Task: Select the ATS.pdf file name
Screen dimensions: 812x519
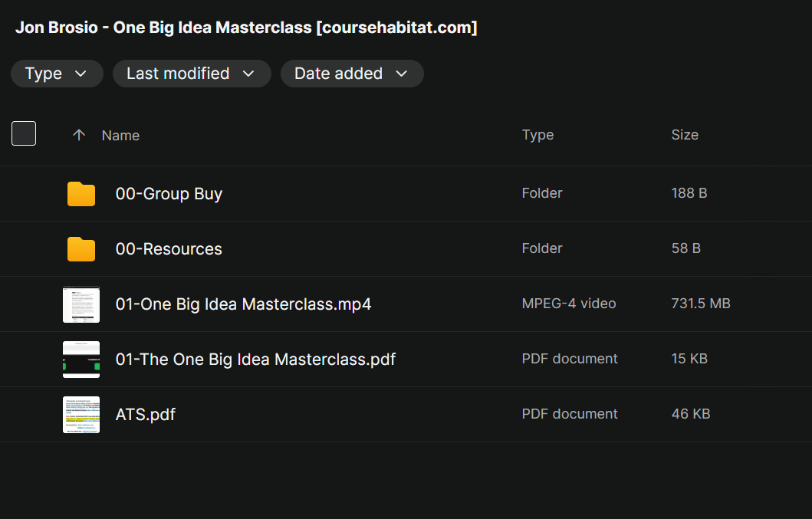Action: [146, 415]
